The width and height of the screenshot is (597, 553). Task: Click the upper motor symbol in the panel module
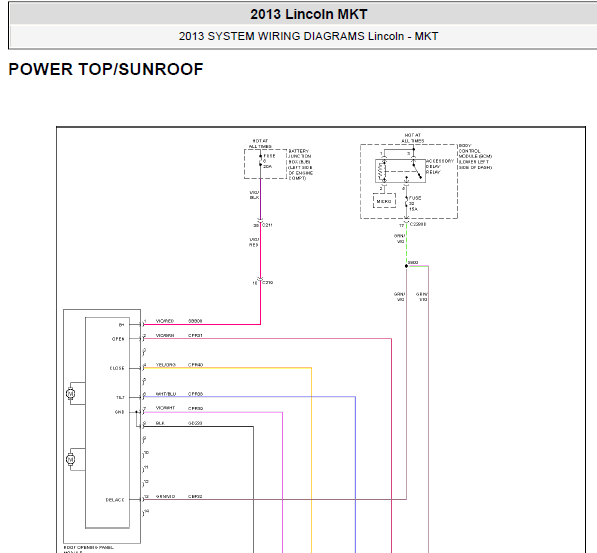coord(70,393)
